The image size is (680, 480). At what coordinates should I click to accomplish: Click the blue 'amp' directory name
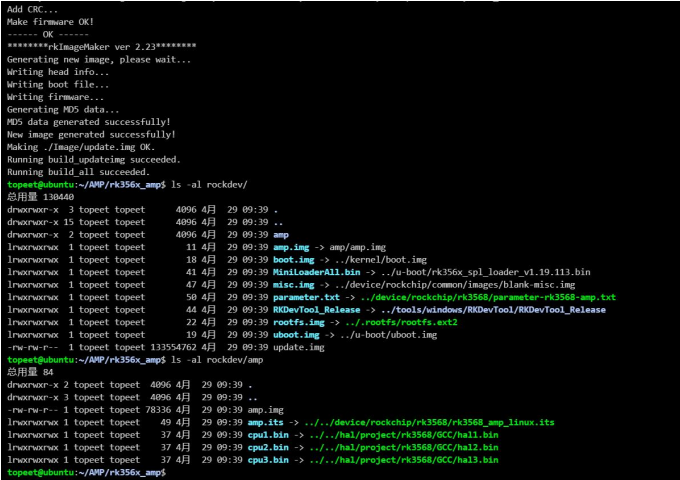click(281, 235)
